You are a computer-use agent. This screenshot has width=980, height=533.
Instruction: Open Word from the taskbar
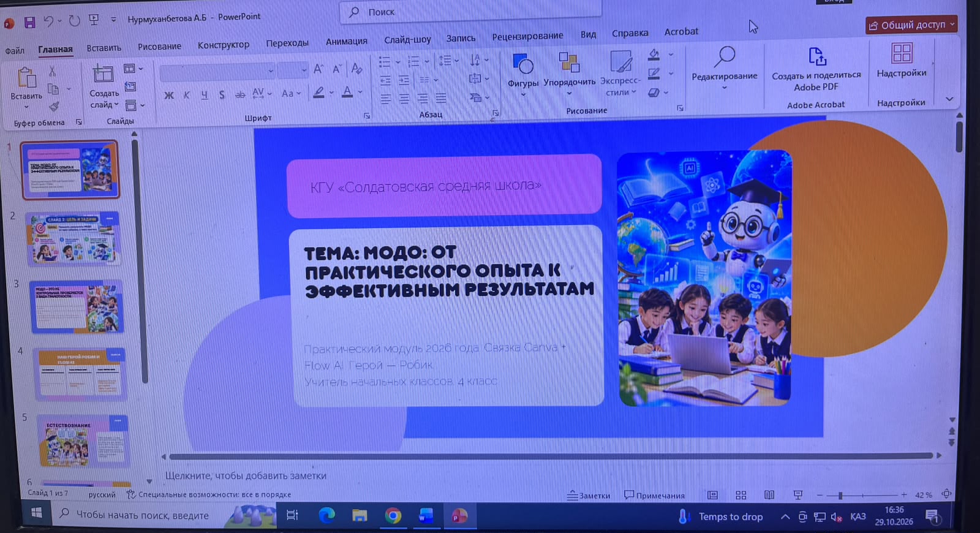426,516
